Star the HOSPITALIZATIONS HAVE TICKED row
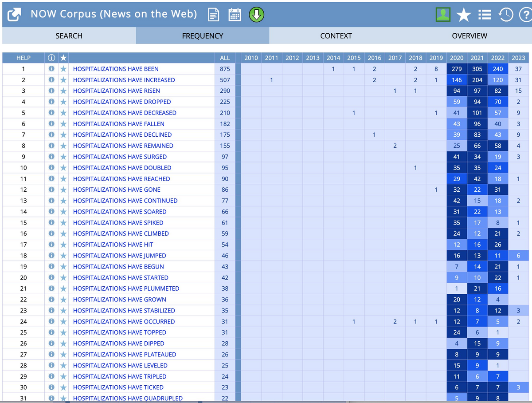 (x=63, y=387)
